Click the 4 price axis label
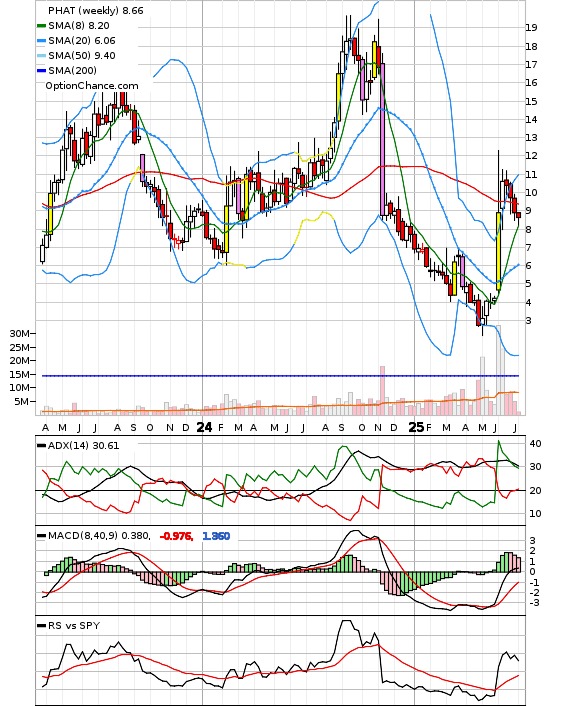 tap(528, 303)
